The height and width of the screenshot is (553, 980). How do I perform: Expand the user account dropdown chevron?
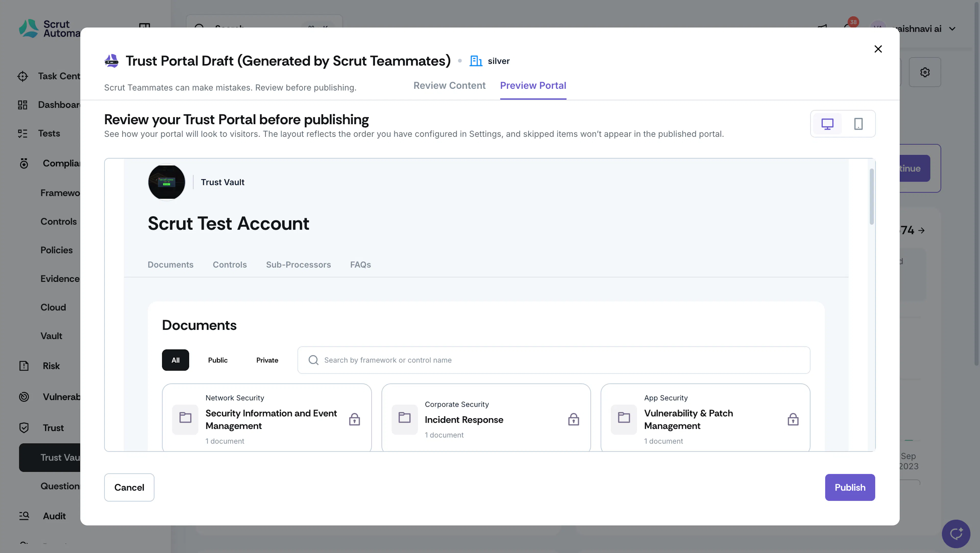[952, 29]
